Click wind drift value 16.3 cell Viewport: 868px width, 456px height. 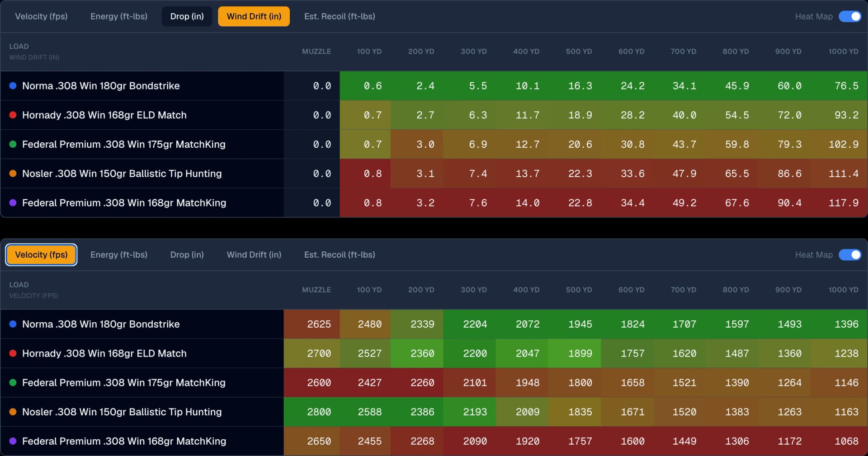[575, 86]
